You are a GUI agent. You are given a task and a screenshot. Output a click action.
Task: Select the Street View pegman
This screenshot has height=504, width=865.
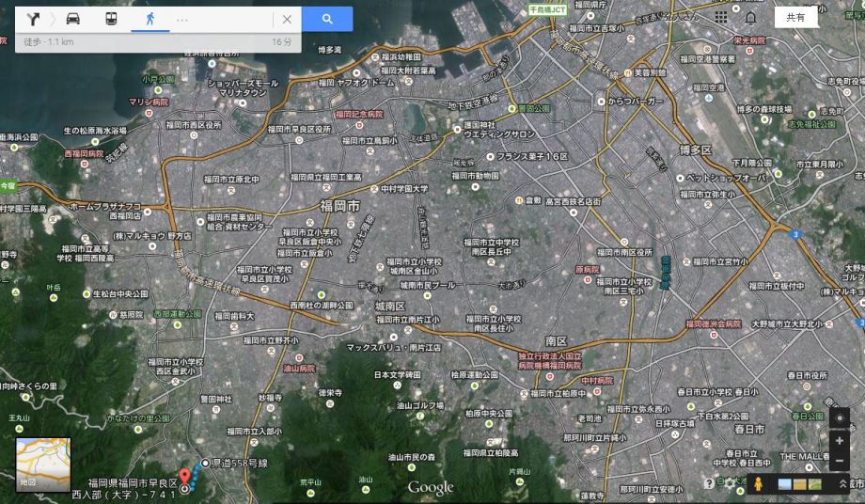(x=759, y=484)
